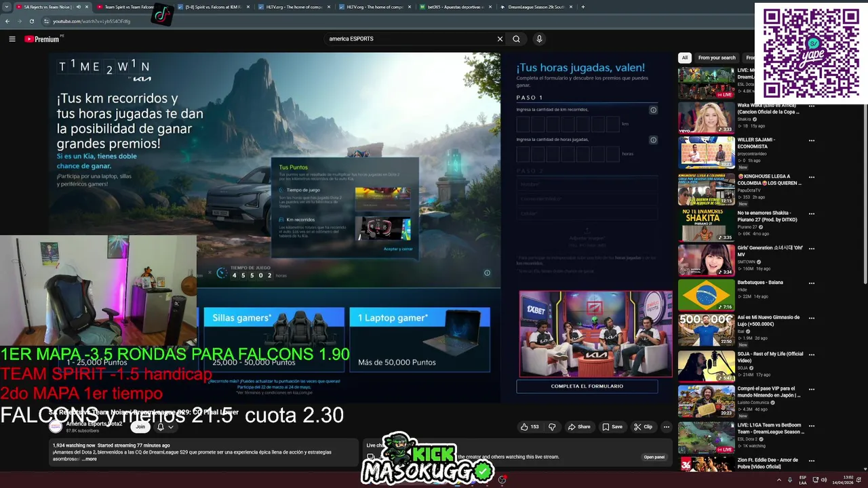The height and width of the screenshot is (488, 868).
Task: Switch to DreamLeague Season 29 South tab
Action: tap(536, 7)
